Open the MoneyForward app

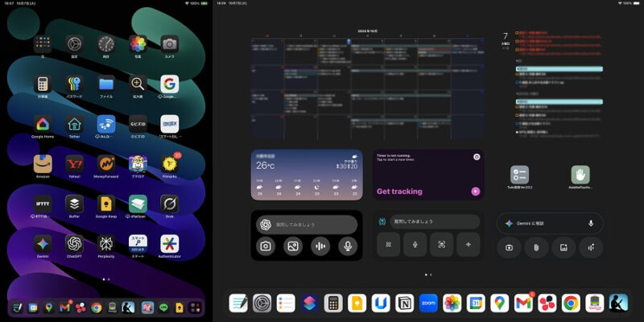pos(105,164)
